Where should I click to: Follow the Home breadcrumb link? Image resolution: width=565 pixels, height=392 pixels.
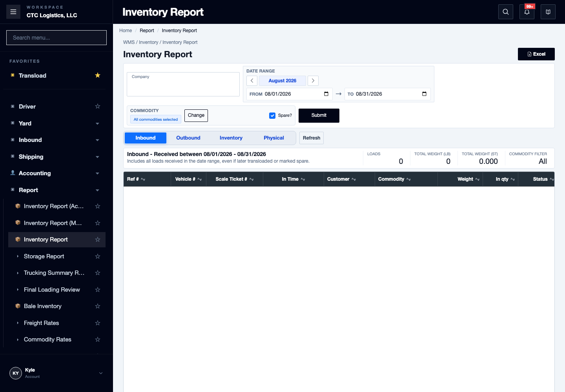coord(126,31)
